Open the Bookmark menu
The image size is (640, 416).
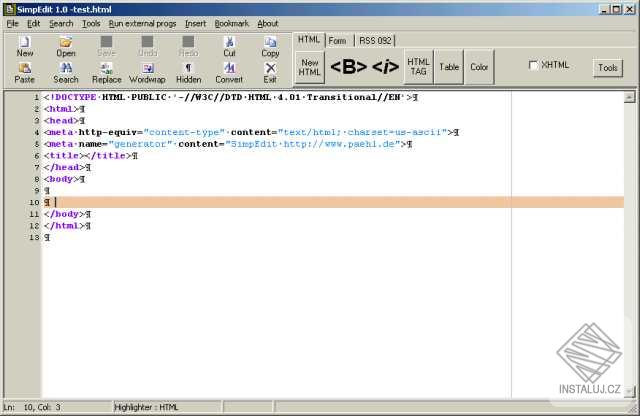click(231, 24)
